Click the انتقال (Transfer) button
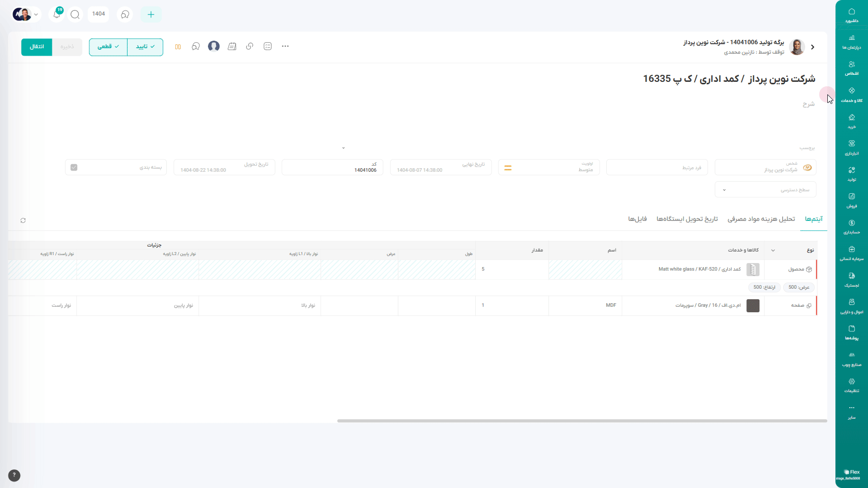Image resolution: width=868 pixels, height=488 pixels. tap(37, 47)
